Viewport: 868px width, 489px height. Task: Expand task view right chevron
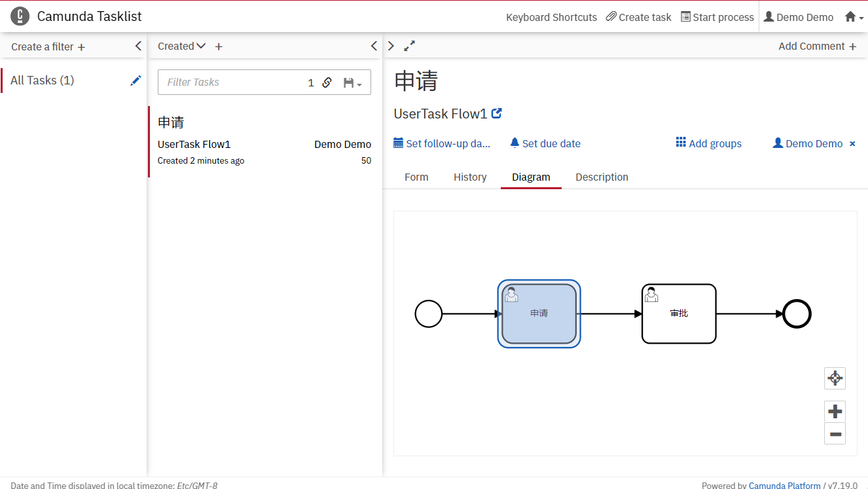click(x=391, y=46)
